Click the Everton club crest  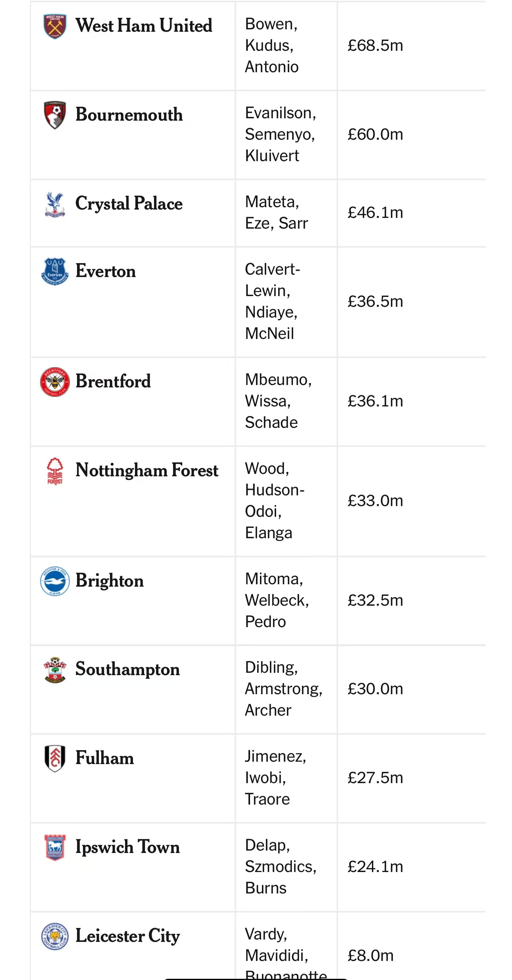[55, 272]
